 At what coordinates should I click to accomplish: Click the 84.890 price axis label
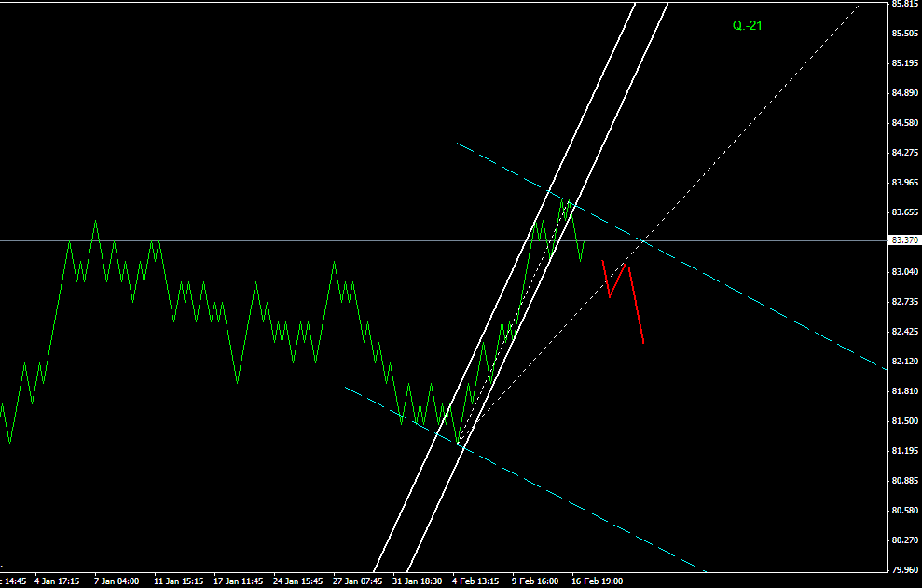pyautogui.click(x=905, y=93)
